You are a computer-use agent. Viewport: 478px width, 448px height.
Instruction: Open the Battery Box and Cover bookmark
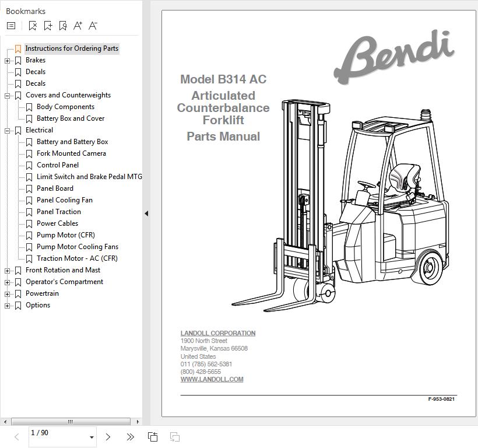click(71, 118)
